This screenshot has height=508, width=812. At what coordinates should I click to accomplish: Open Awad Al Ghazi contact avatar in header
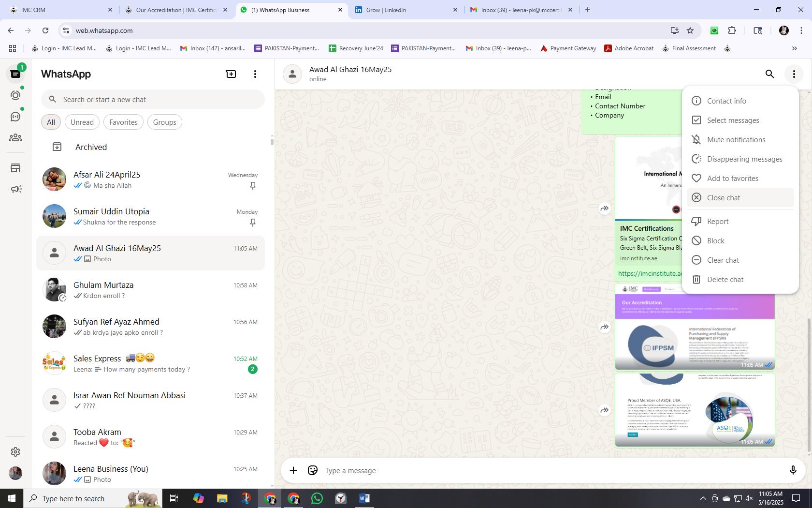(x=292, y=74)
